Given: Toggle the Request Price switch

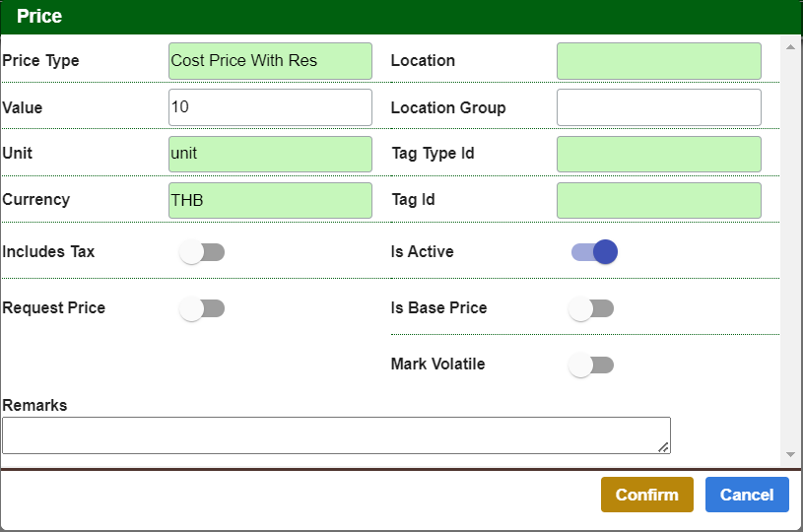Looking at the screenshot, I should [x=202, y=308].
